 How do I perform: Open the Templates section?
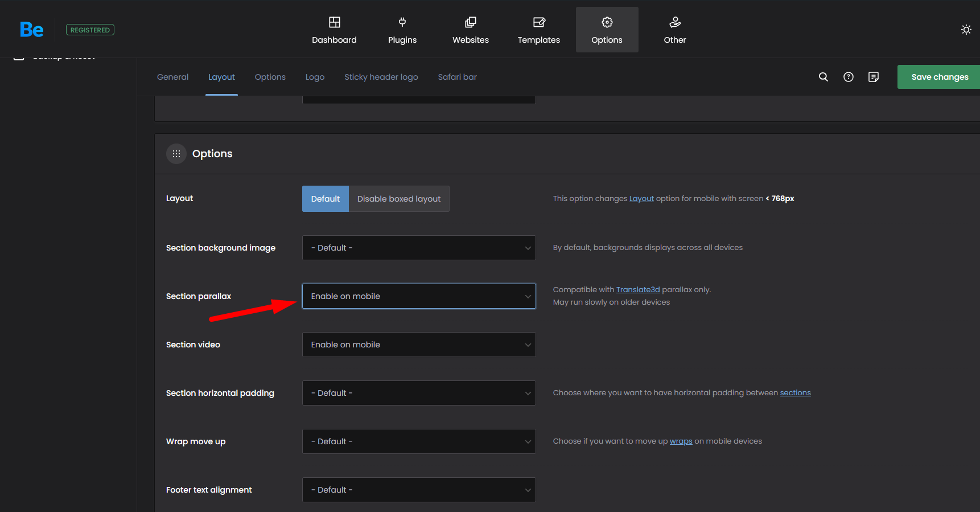click(x=539, y=30)
